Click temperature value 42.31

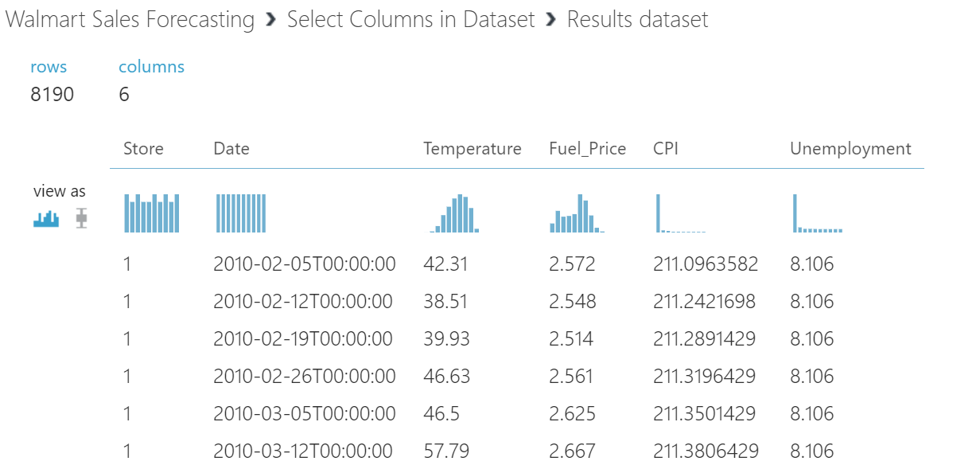pyautogui.click(x=446, y=264)
